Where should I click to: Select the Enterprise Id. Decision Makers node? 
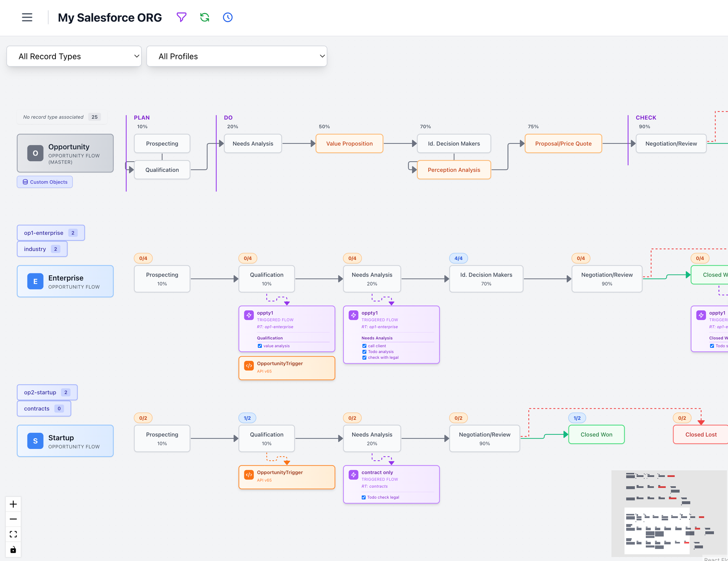click(486, 279)
